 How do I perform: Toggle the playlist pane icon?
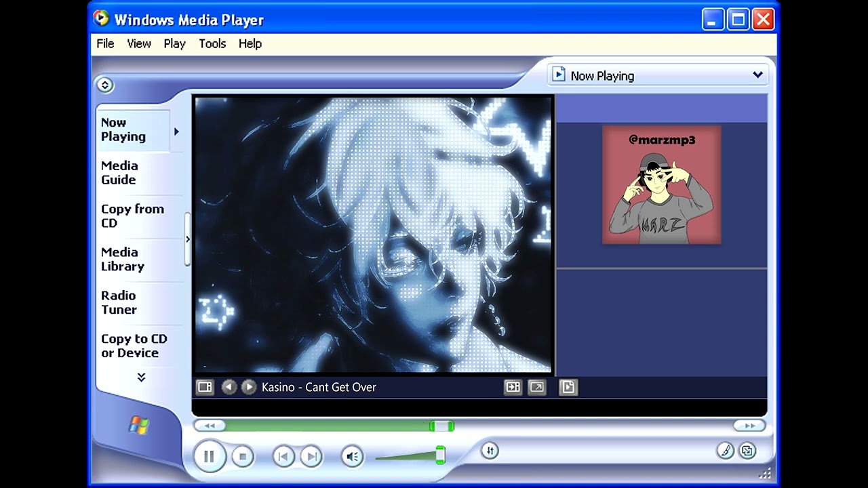568,387
